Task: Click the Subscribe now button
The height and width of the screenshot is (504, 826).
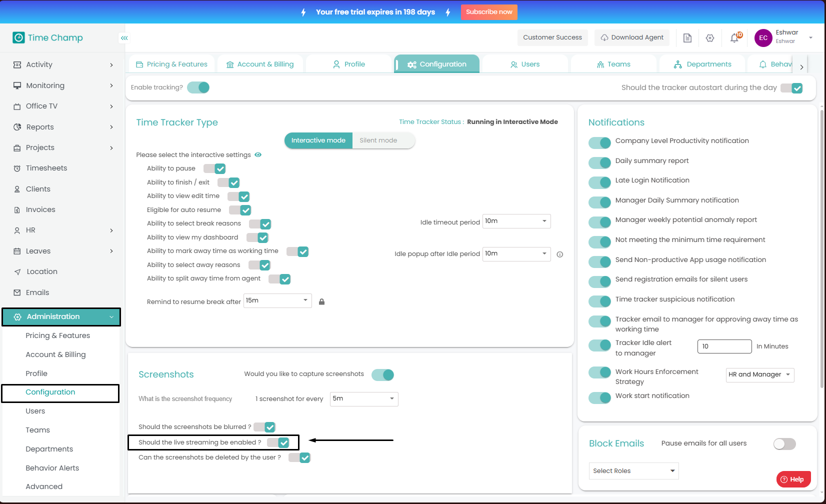Action: click(x=489, y=12)
